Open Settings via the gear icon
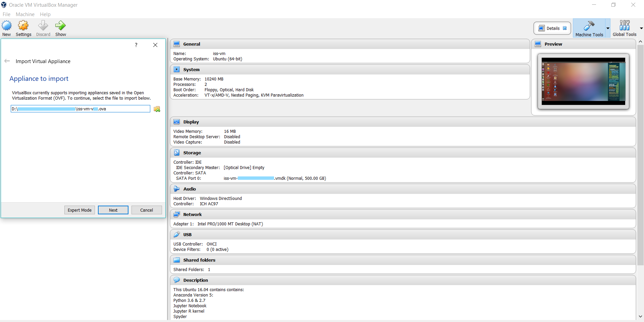Viewport: 644px width, 322px height. tap(23, 25)
